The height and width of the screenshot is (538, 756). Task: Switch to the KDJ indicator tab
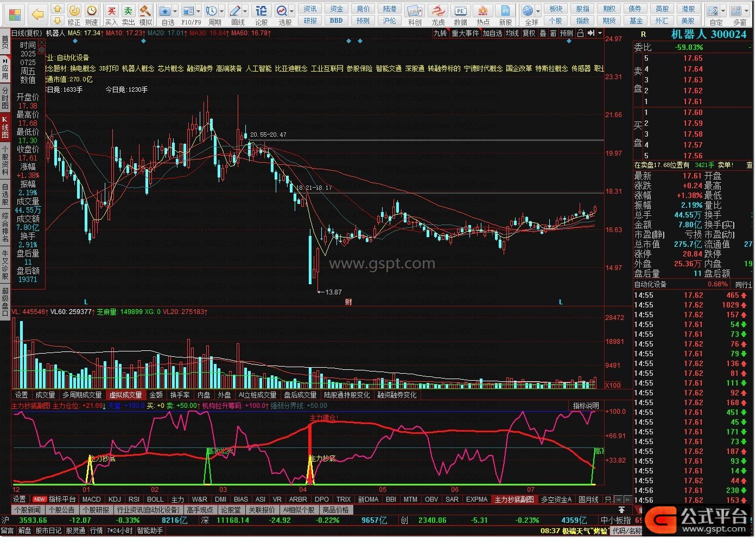pyautogui.click(x=115, y=499)
